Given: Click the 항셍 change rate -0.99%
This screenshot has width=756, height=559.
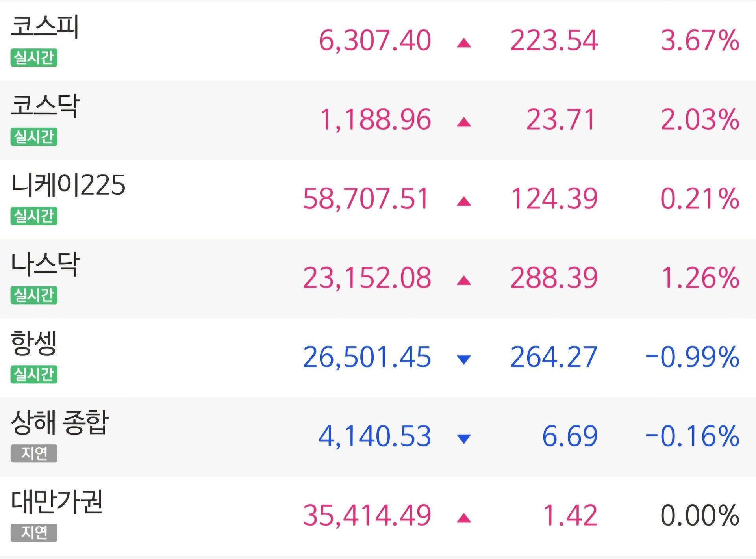Looking at the screenshot, I should 692,357.
